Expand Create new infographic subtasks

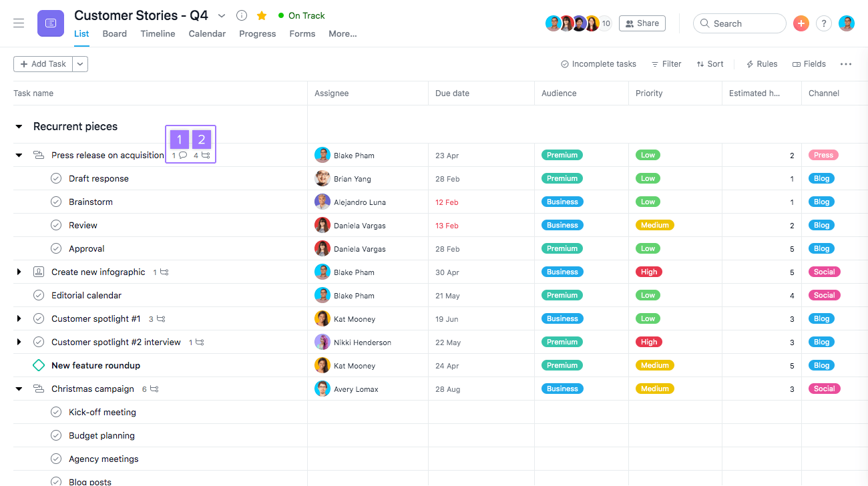click(19, 272)
